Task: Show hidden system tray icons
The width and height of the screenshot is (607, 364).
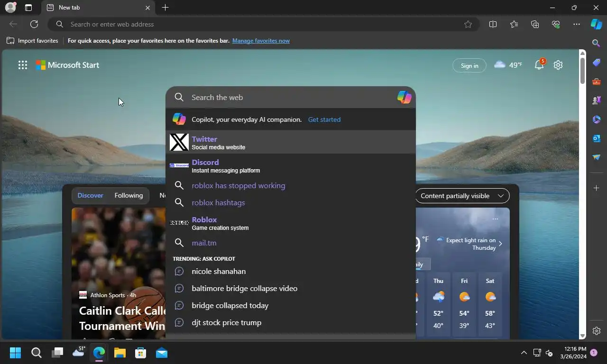Action: tap(524, 353)
